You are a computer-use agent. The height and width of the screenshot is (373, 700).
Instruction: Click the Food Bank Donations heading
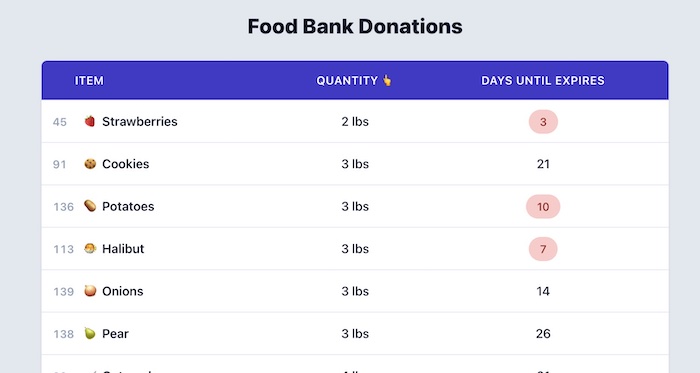coord(355,26)
